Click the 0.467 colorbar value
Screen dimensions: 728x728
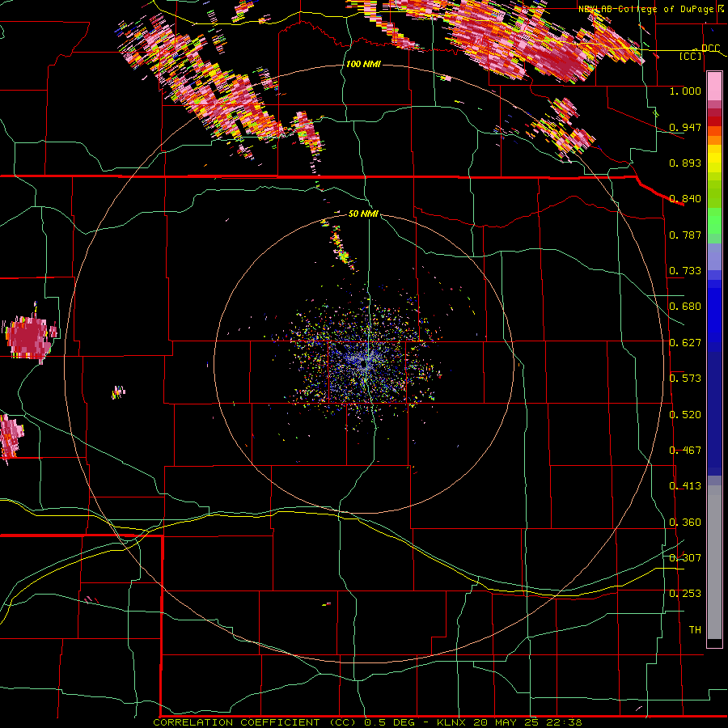[x=685, y=451]
